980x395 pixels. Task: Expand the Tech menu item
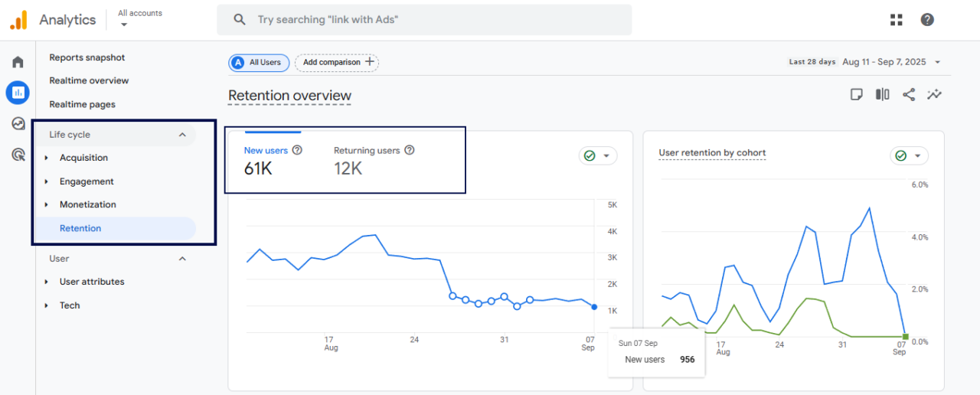(47, 305)
